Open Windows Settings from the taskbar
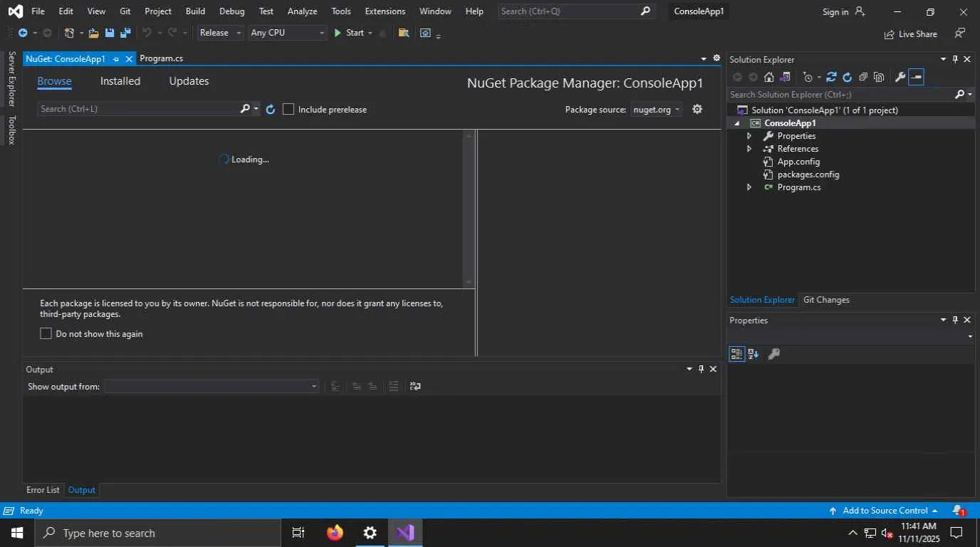The height and width of the screenshot is (547, 980). [x=370, y=533]
